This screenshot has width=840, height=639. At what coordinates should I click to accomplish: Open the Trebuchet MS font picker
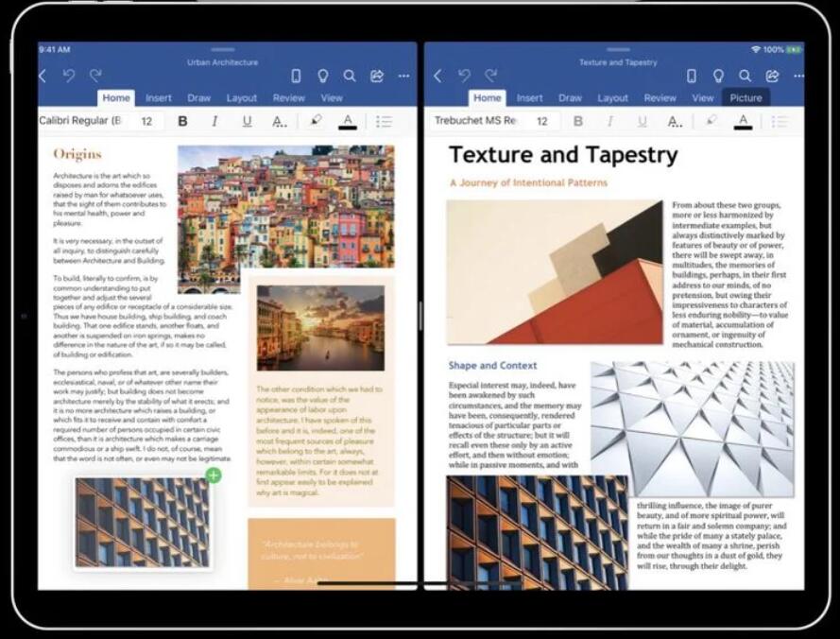point(475,121)
